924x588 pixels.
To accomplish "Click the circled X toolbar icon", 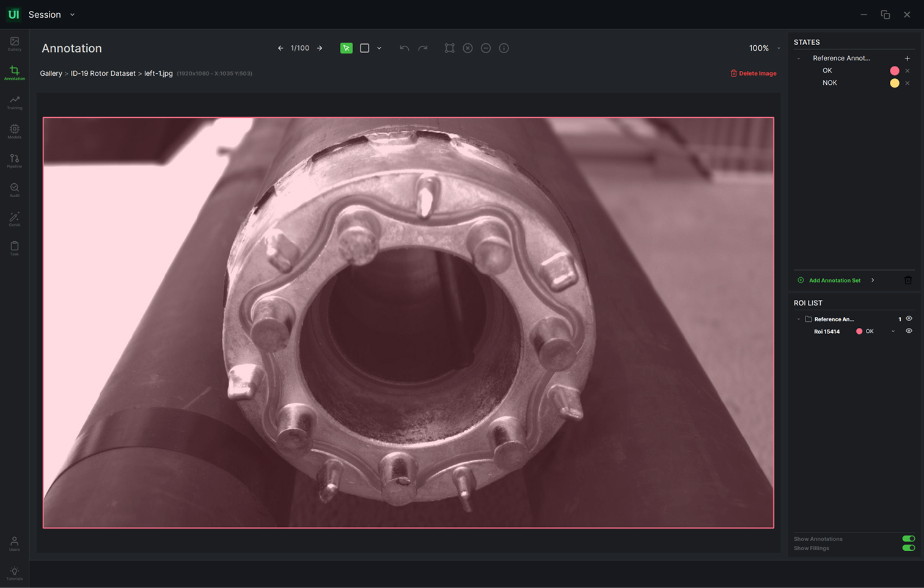I will (x=468, y=48).
